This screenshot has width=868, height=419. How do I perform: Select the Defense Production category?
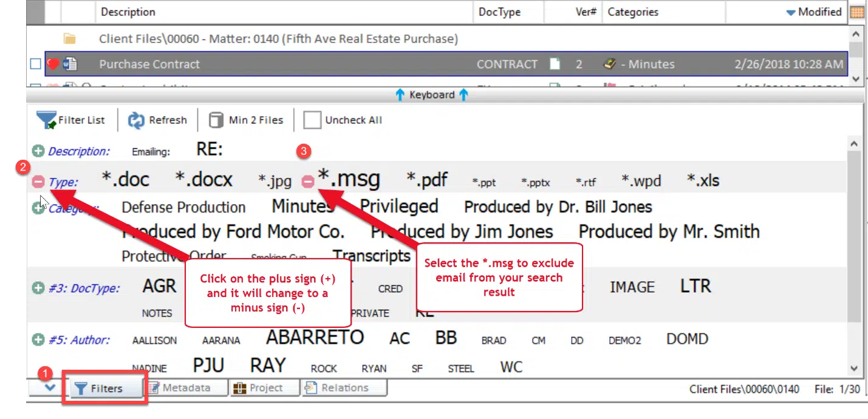[x=183, y=207]
